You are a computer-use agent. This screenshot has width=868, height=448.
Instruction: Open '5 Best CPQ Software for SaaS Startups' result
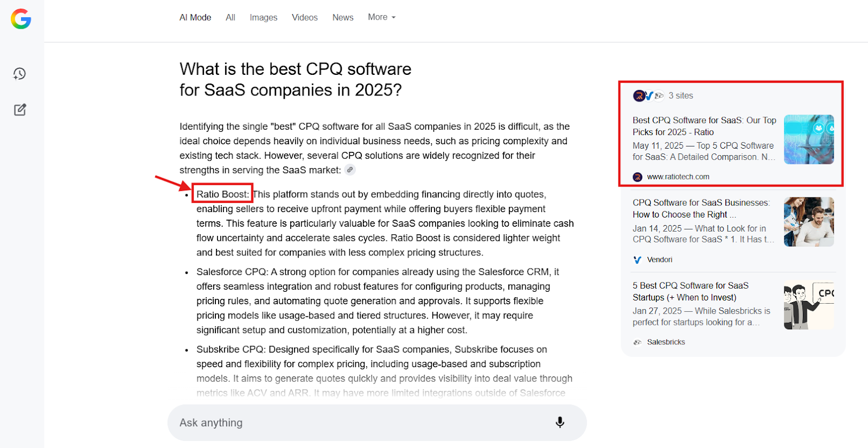691,291
